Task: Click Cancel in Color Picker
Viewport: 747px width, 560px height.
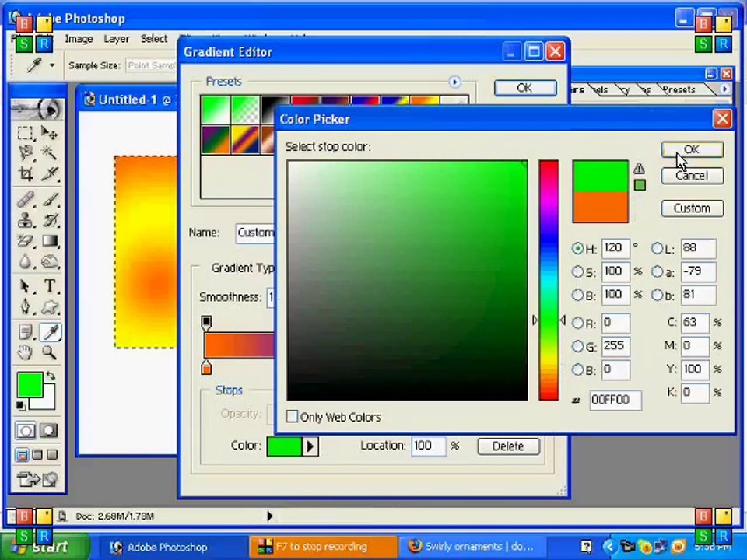Action: point(693,176)
